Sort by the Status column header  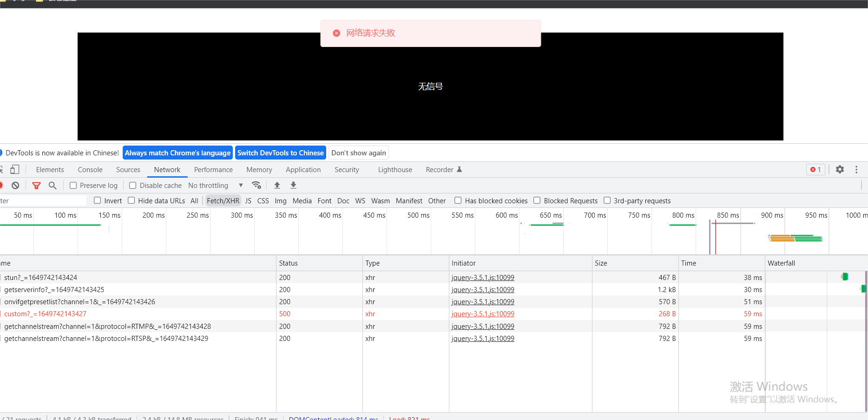click(319, 263)
